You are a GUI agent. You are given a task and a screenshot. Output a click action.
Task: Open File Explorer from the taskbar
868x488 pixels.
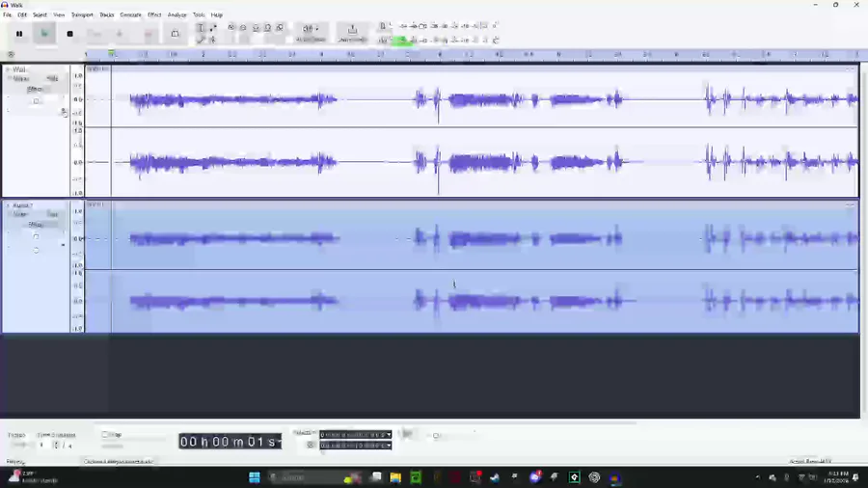pyautogui.click(x=395, y=477)
